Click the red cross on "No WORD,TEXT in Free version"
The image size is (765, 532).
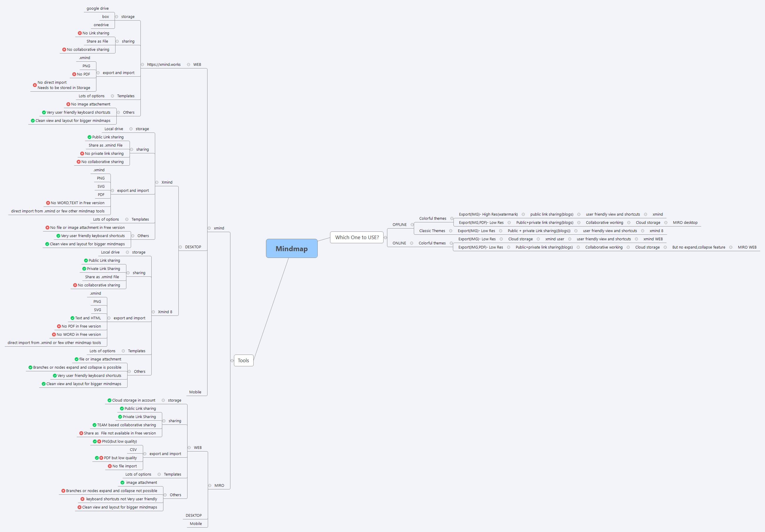click(x=48, y=202)
